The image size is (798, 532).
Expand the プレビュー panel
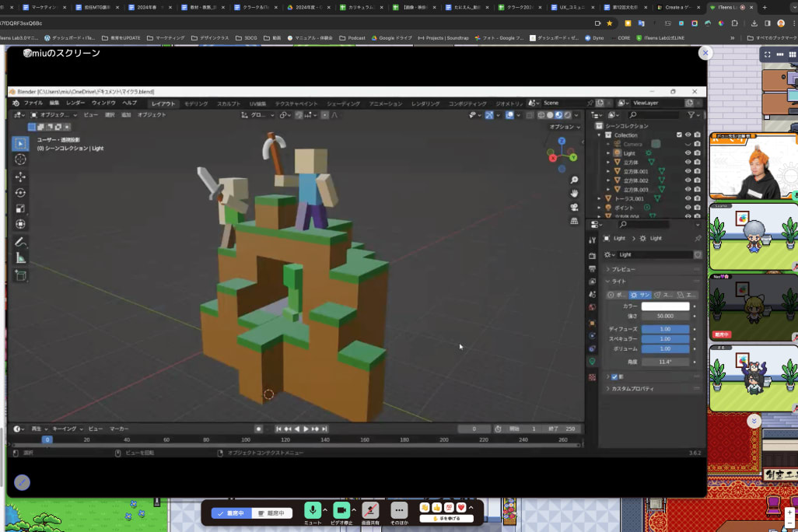click(624, 269)
